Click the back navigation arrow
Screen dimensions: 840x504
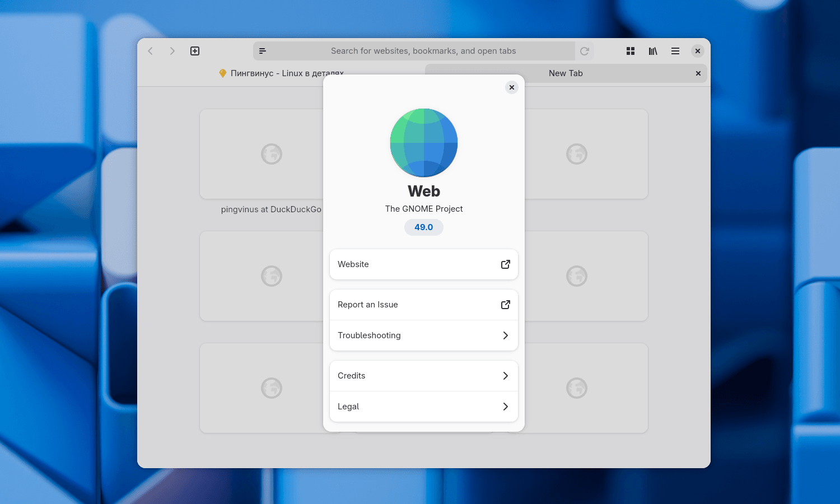[x=150, y=51]
